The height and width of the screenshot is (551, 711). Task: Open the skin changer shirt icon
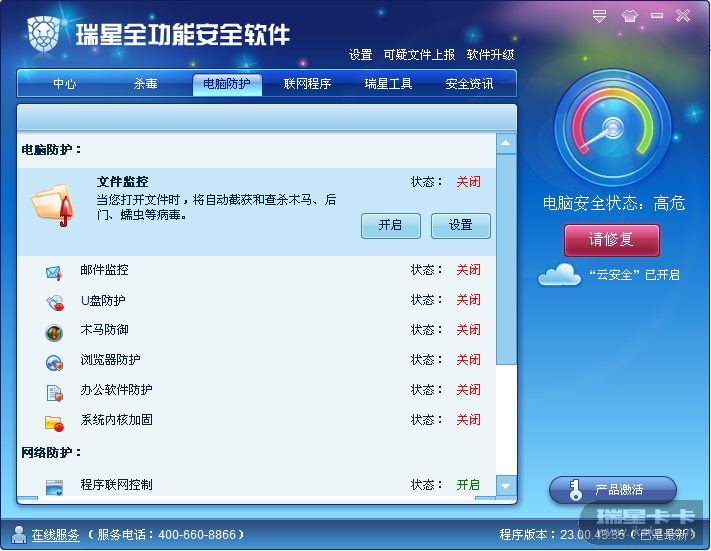[629, 16]
